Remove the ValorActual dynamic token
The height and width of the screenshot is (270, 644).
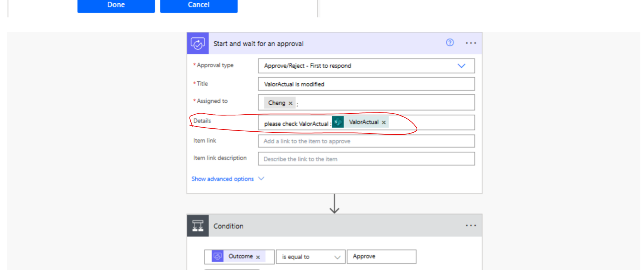click(384, 122)
